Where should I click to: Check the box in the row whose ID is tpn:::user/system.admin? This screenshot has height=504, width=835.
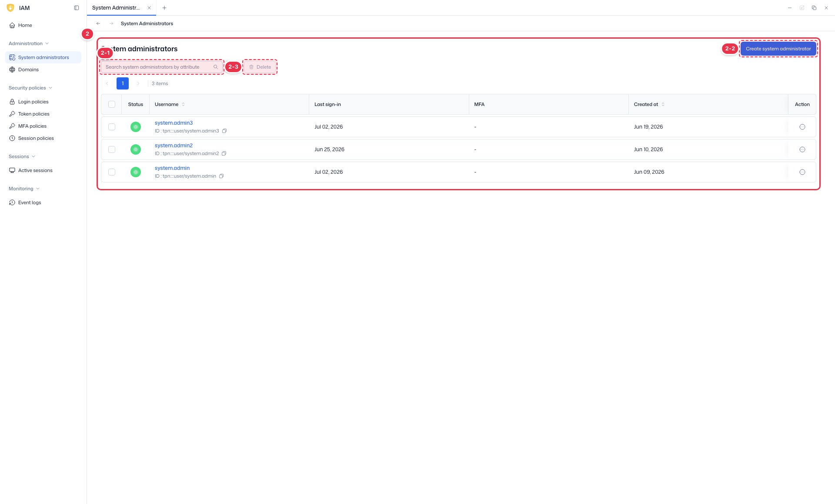(112, 172)
